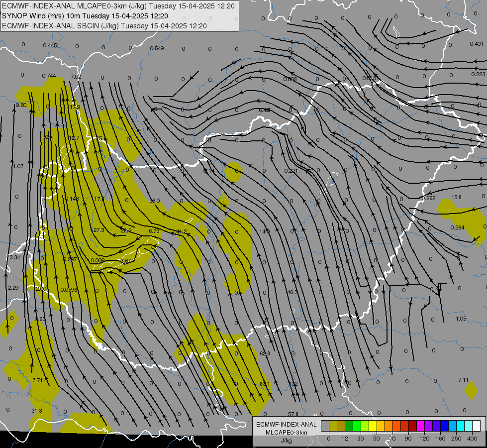Click the map value 7.71
This screenshot has height=448, width=487.
(x=37, y=380)
